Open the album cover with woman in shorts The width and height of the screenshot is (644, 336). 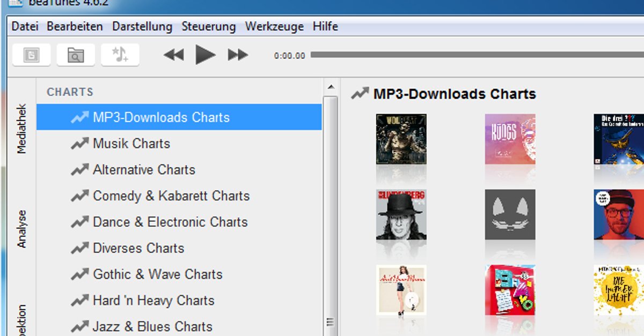pyautogui.click(x=401, y=290)
